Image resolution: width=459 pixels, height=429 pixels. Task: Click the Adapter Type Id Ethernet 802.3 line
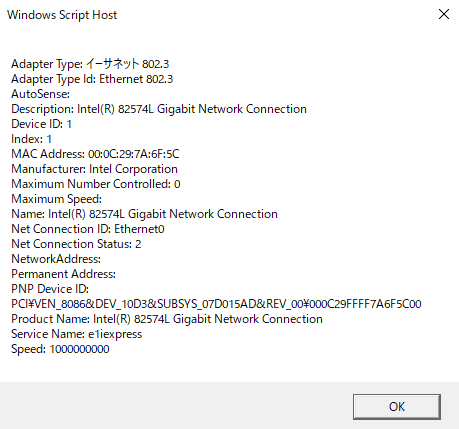coord(92,79)
